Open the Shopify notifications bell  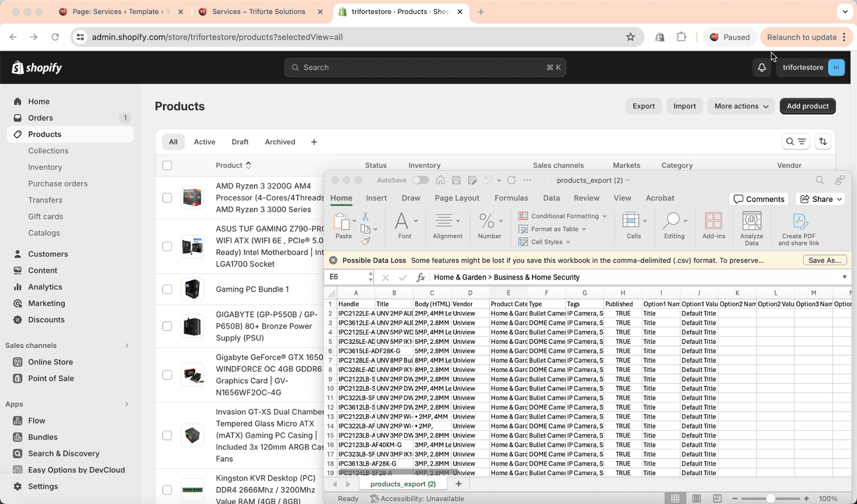click(762, 67)
